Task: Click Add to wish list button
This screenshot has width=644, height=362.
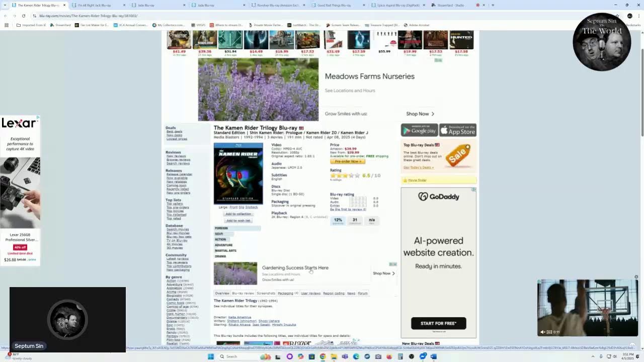Action: [x=238, y=220]
